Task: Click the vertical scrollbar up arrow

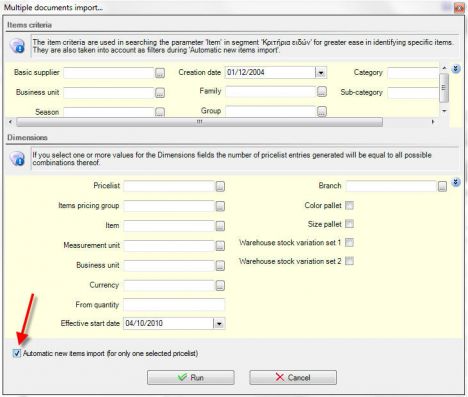Action: 444,68
